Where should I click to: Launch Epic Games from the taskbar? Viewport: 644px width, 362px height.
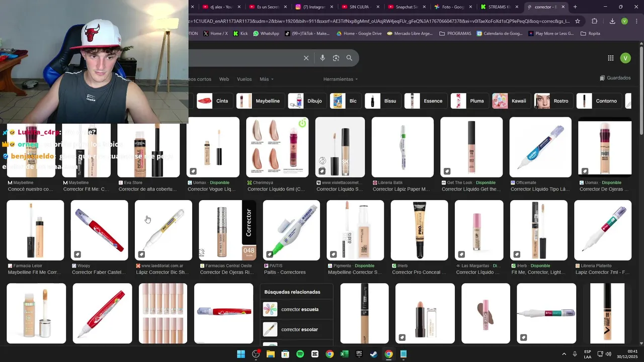(x=359, y=354)
